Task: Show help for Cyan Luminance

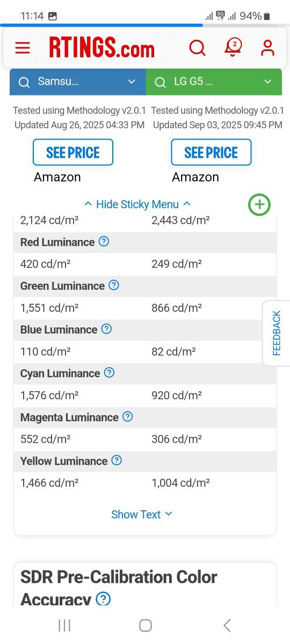Action: [109, 372]
